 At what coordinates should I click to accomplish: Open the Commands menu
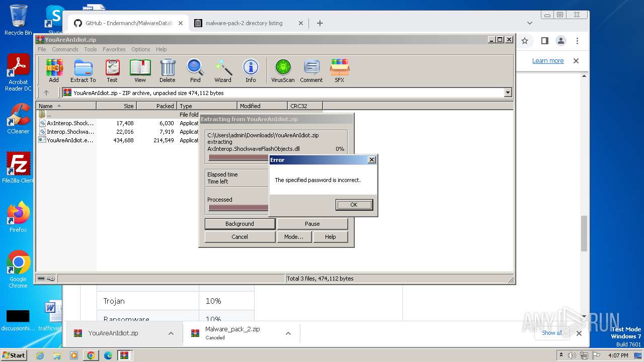point(65,49)
